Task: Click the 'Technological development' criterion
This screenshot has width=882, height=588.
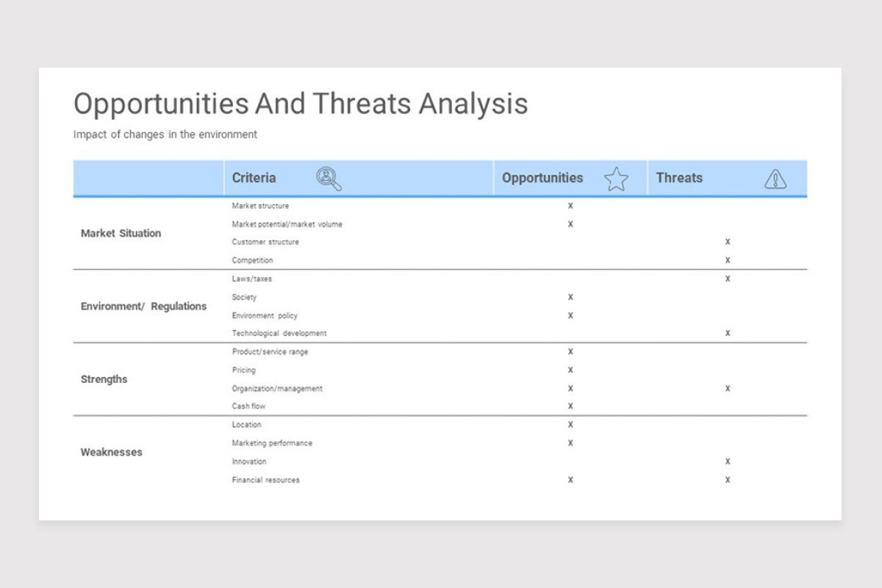Action: point(279,333)
